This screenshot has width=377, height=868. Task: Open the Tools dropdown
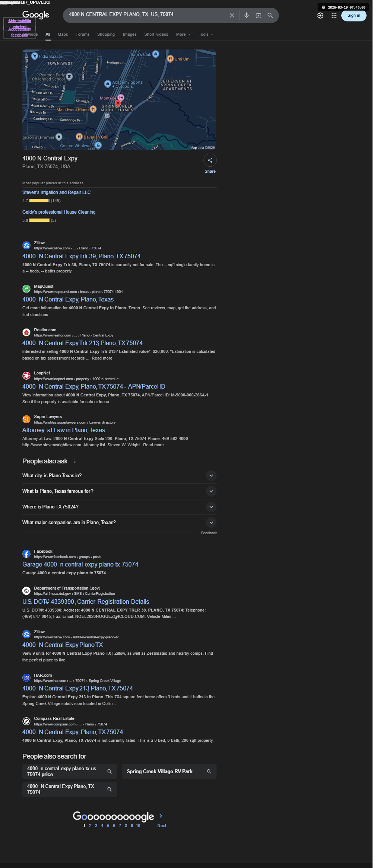206,34
